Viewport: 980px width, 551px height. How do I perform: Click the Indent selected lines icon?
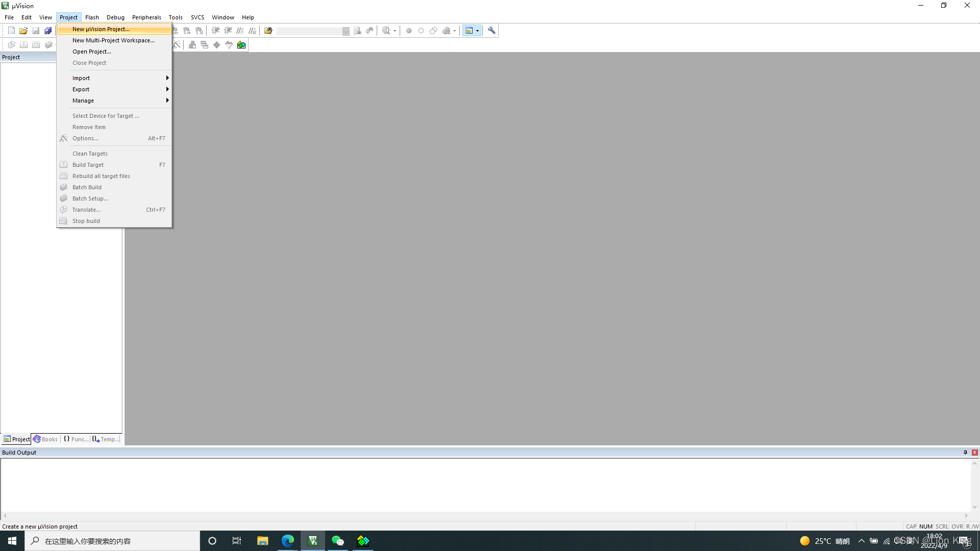click(216, 31)
